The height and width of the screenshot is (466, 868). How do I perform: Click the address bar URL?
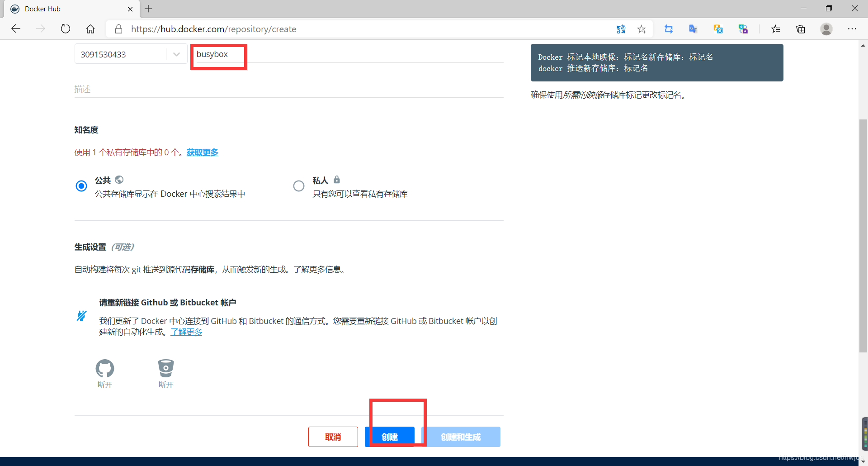click(213, 29)
